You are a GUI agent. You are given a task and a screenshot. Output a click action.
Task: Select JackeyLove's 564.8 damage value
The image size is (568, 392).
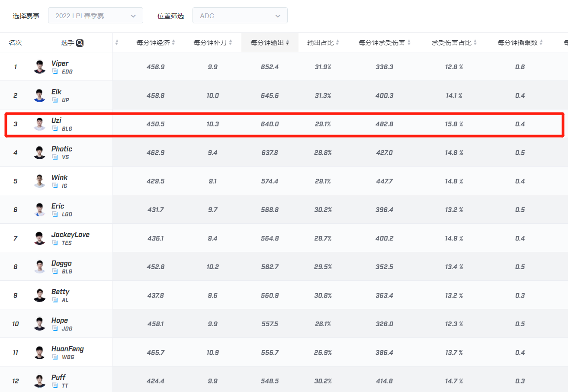coord(270,238)
